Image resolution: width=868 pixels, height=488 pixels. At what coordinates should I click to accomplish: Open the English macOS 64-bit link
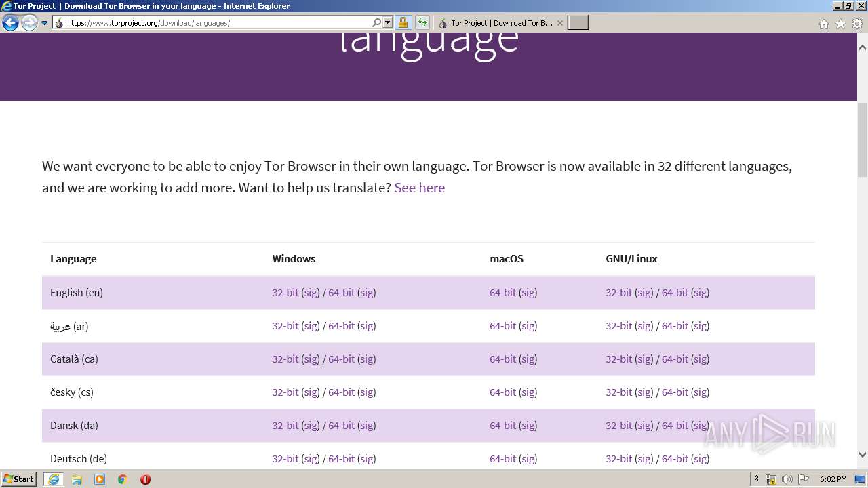coord(502,293)
